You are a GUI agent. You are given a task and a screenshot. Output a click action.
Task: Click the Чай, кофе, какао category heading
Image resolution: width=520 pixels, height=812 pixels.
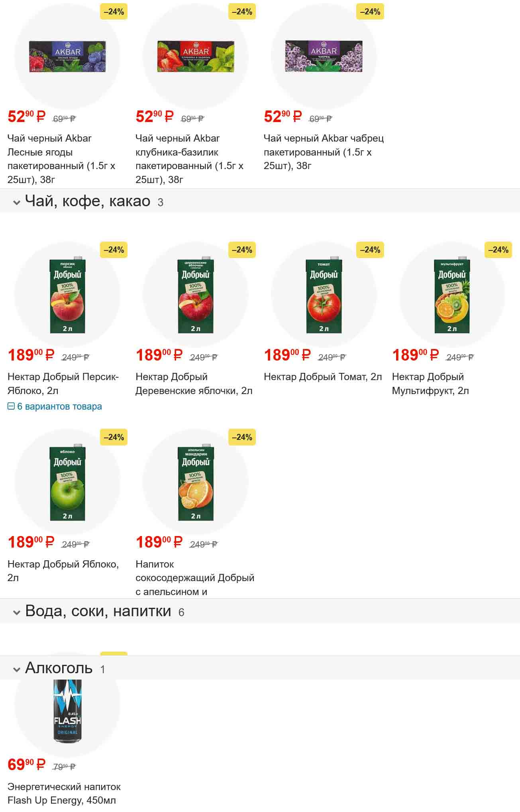point(88,201)
